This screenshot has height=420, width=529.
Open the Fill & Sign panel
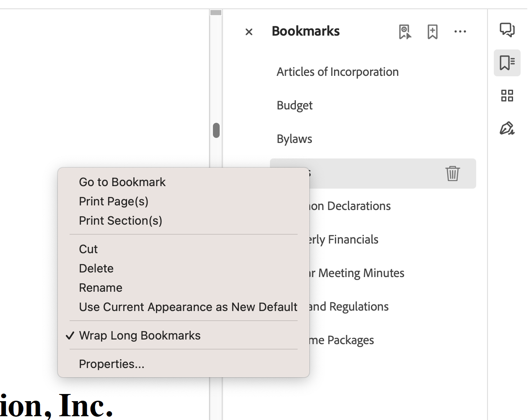pyautogui.click(x=507, y=129)
